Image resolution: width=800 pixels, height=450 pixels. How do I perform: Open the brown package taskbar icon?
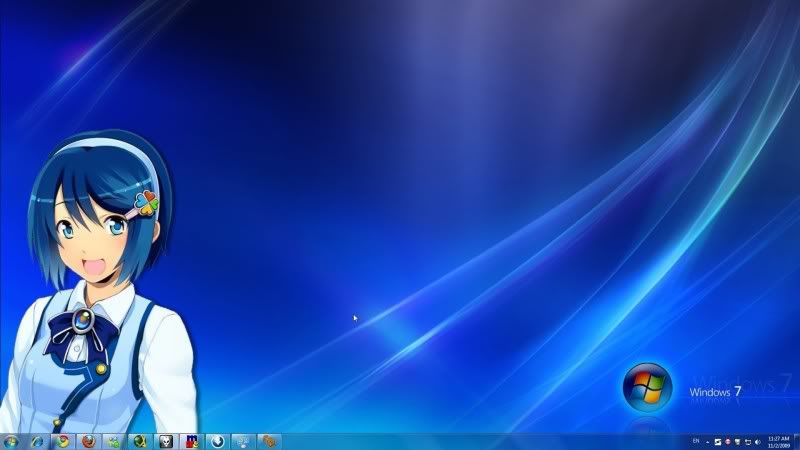[269, 442]
